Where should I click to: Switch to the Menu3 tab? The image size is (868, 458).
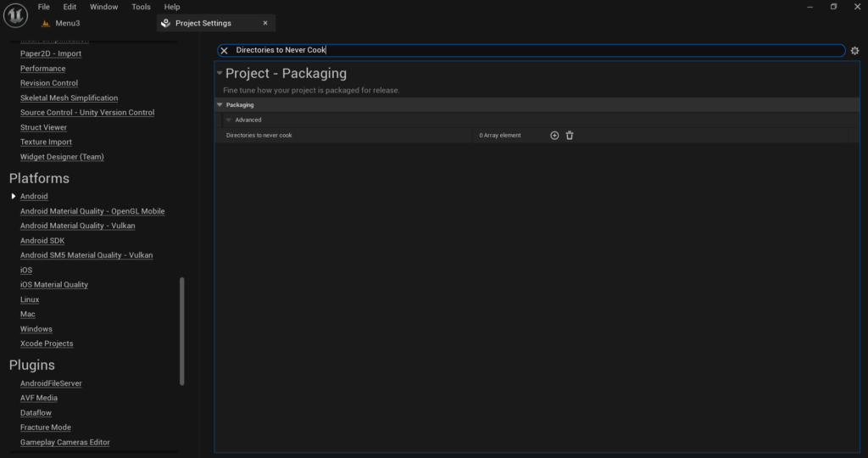[68, 23]
